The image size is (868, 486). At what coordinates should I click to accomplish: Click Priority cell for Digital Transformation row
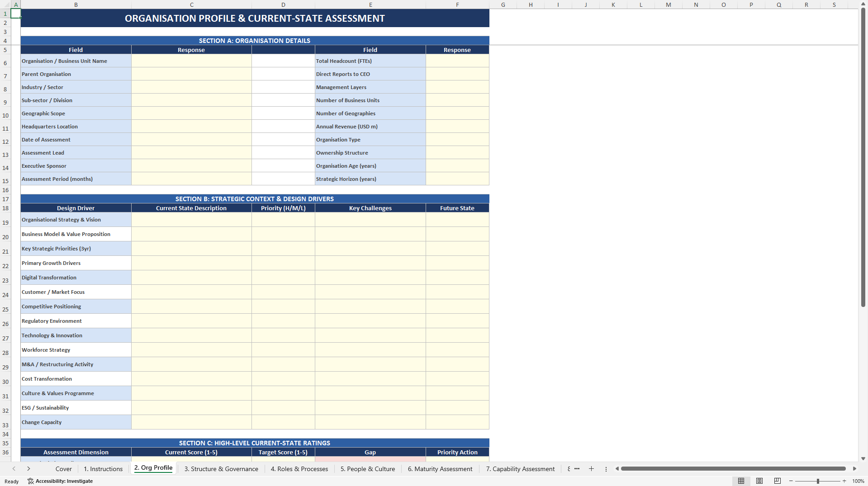pyautogui.click(x=283, y=277)
